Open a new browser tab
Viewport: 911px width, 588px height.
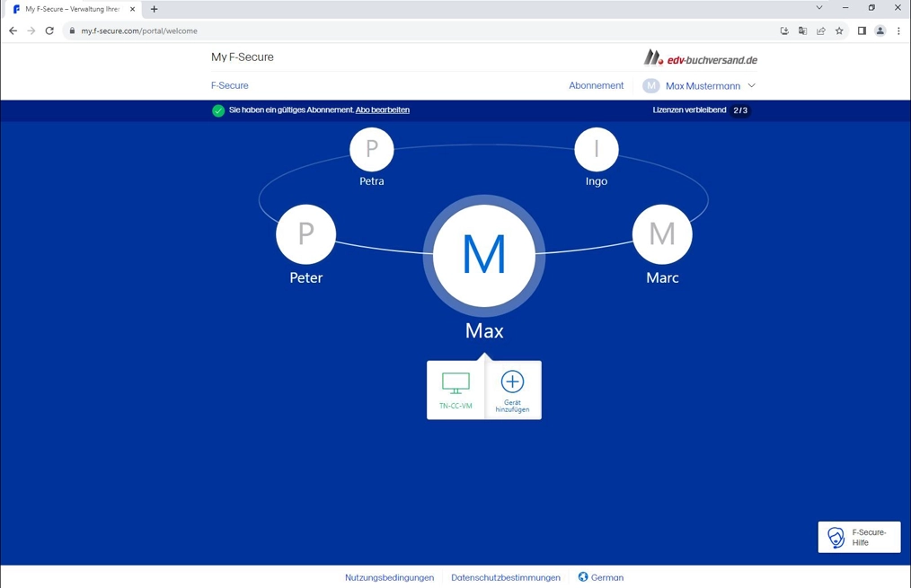[x=154, y=9]
